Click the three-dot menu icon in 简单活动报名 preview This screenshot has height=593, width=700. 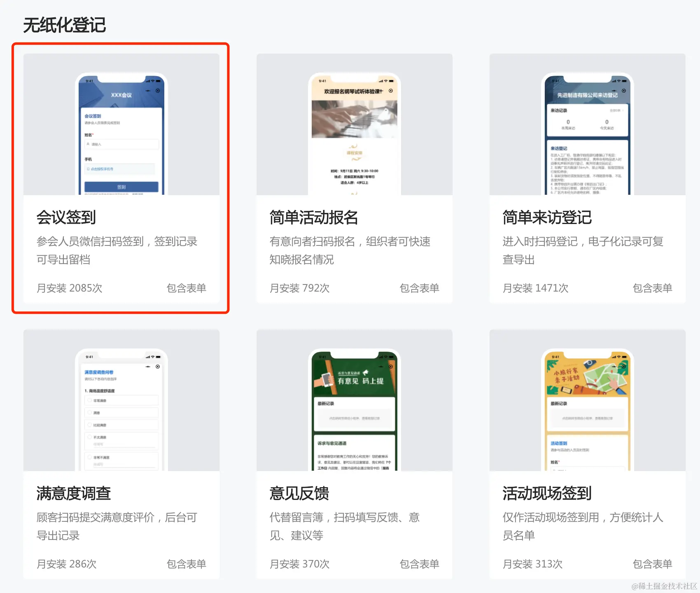(381, 91)
